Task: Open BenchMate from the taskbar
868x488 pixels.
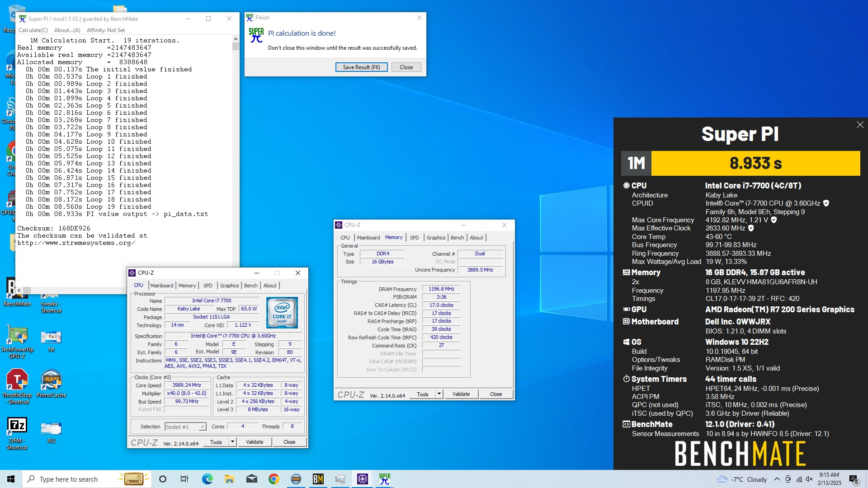Action: [x=318, y=479]
